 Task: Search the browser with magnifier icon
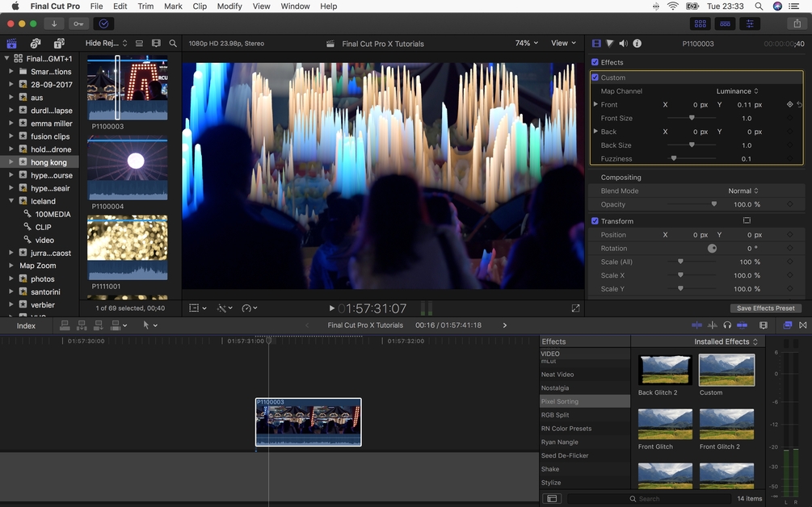tap(173, 44)
